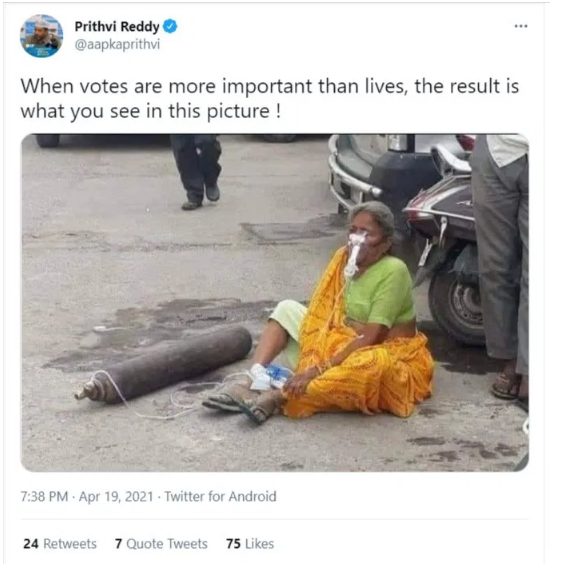View the 7 Quote Tweets list
The height and width of the screenshot is (570, 563).
pos(161,544)
